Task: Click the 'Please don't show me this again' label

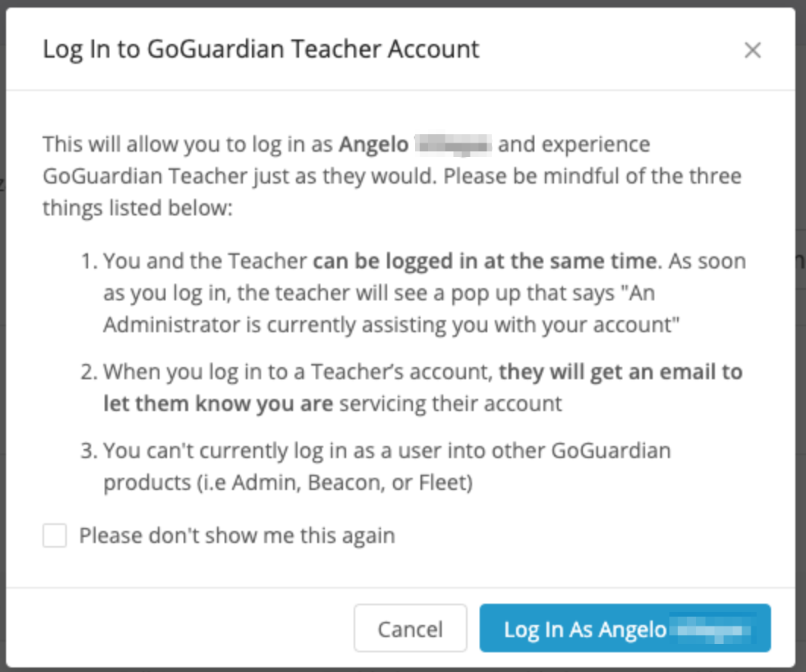Action: click(x=237, y=536)
